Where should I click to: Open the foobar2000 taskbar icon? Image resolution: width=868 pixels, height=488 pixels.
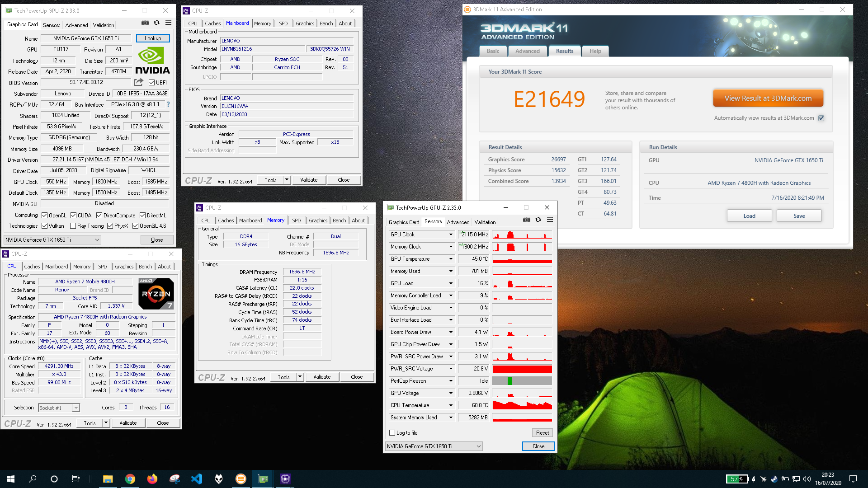[x=219, y=479]
